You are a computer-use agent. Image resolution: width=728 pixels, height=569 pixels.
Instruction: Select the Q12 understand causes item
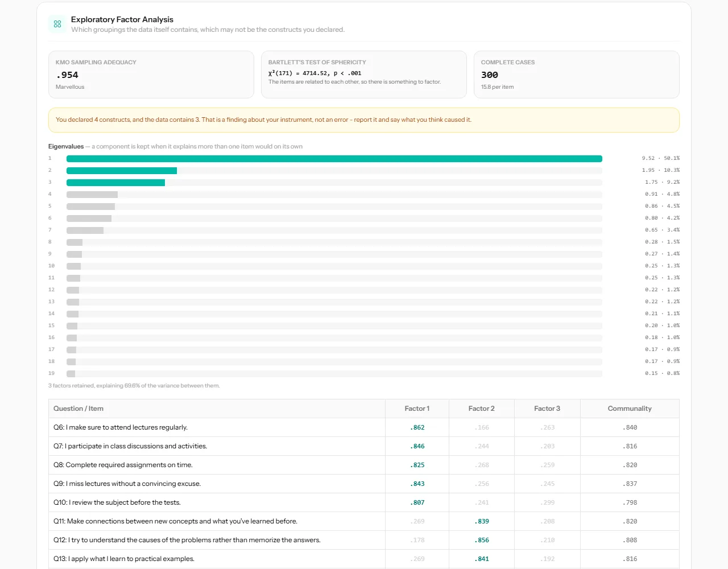[364, 540]
